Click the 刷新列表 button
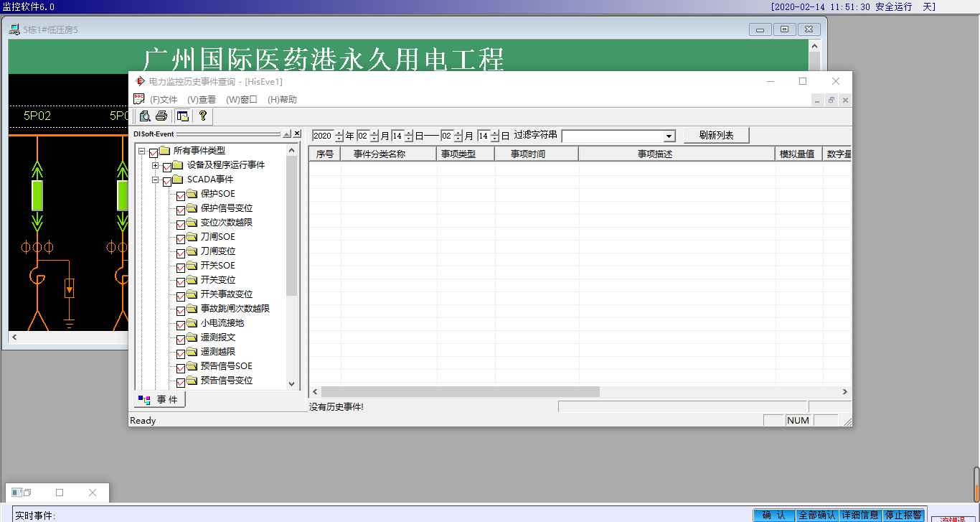This screenshot has height=522, width=980. 716,135
